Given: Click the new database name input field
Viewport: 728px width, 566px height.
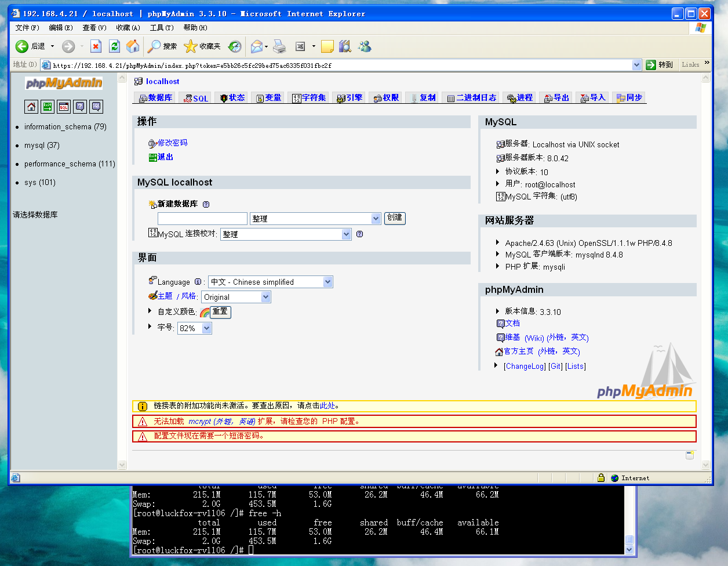Looking at the screenshot, I should click(202, 219).
